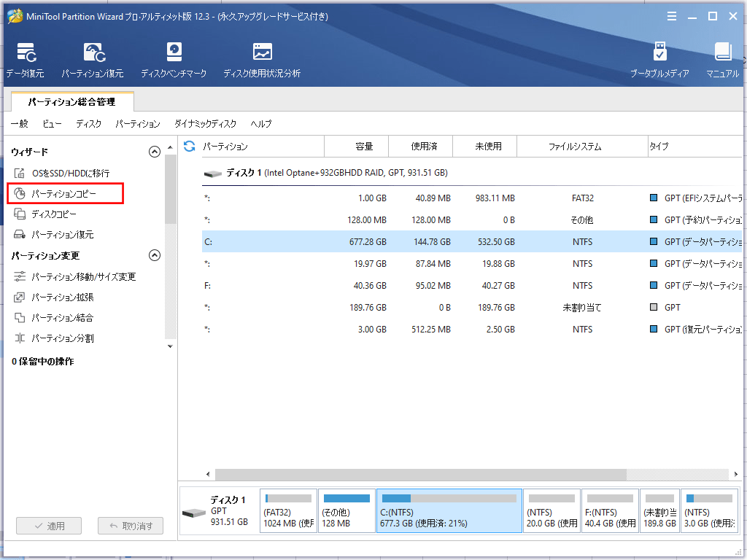The width and height of the screenshot is (747, 560).
Task: Sort by 容量 column header
Action: coord(356,146)
